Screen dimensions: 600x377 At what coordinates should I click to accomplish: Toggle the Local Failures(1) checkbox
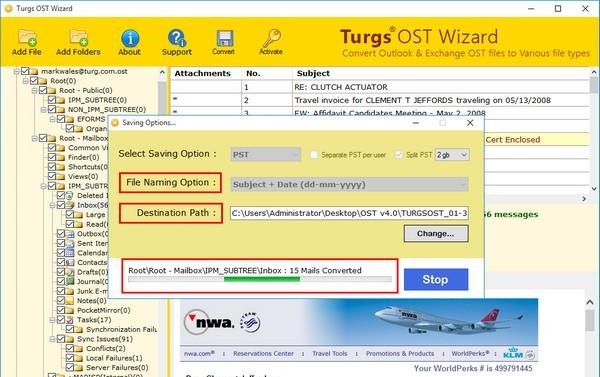click(70, 358)
